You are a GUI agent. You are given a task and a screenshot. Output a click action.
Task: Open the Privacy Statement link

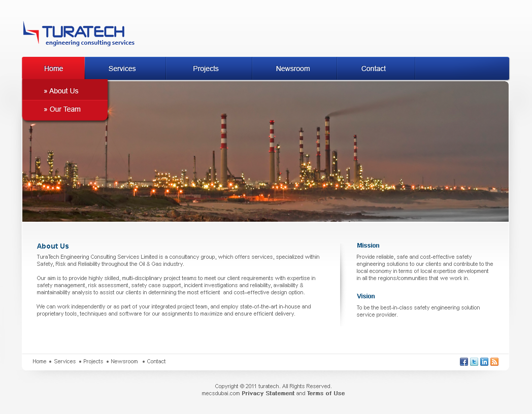tap(268, 393)
